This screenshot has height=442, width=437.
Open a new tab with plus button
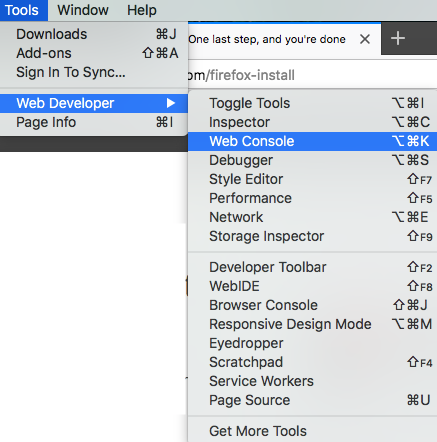398,38
